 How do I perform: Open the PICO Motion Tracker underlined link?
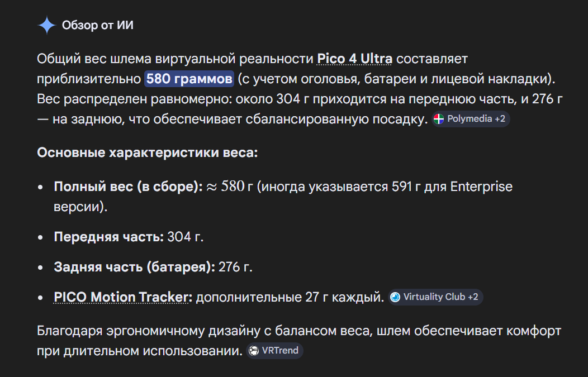(x=121, y=297)
